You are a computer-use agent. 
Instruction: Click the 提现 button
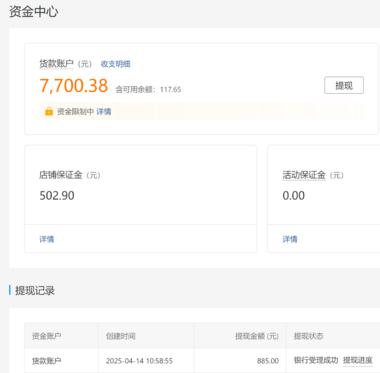click(x=344, y=85)
